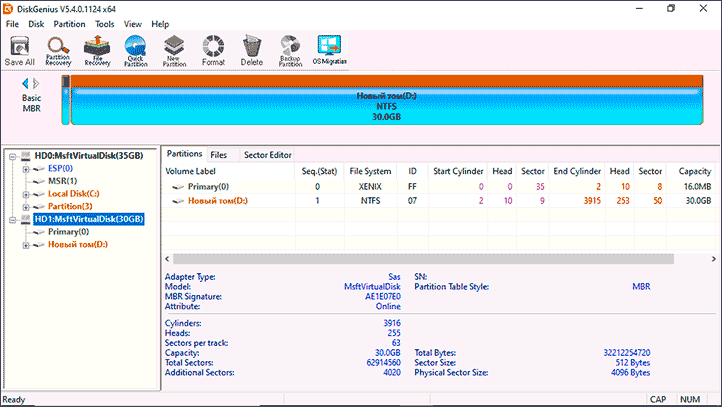Screen dimensions: 722x407
Task: Collapse the HD1:MsftVirtualDisk(30GB) node
Action: click(x=13, y=220)
